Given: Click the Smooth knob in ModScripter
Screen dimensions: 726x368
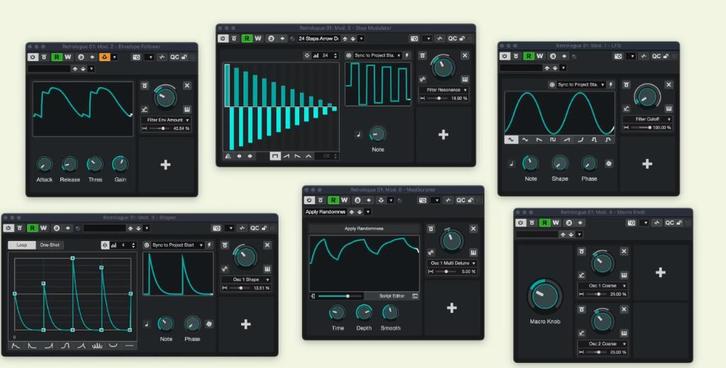Looking at the screenshot, I should 390,312.
